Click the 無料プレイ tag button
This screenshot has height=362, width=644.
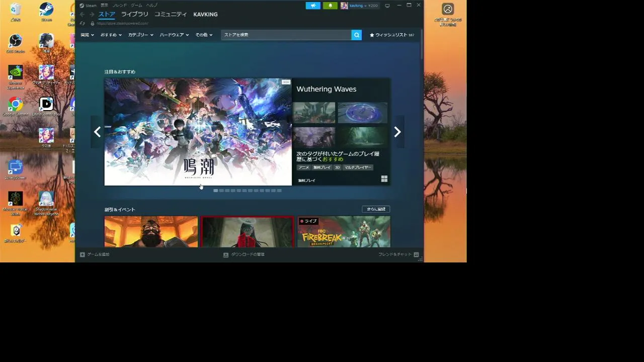(x=322, y=167)
